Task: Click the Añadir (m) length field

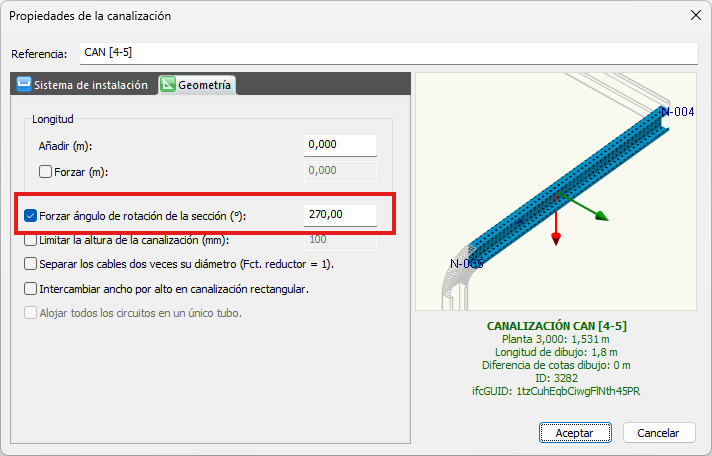Action: [x=340, y=145]
